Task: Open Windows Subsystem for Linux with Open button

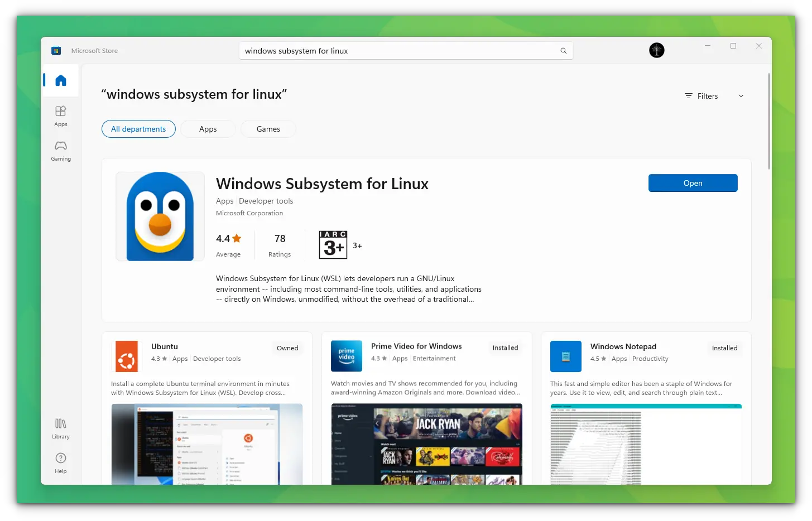Action: 693,183
